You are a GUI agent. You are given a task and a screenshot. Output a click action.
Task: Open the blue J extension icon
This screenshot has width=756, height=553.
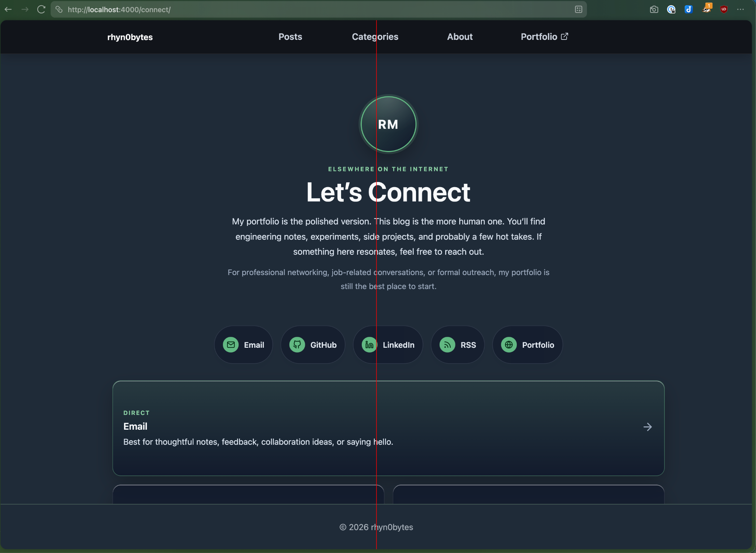click(688, 10)
